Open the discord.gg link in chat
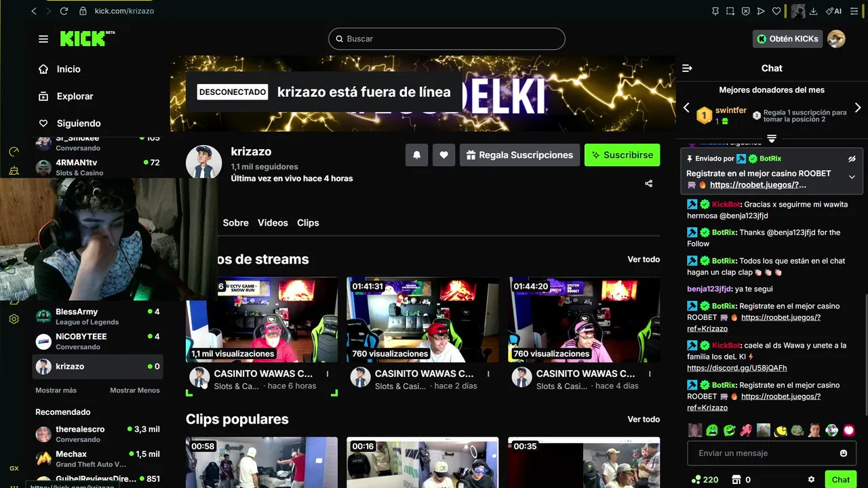 [x=737, y=368]
